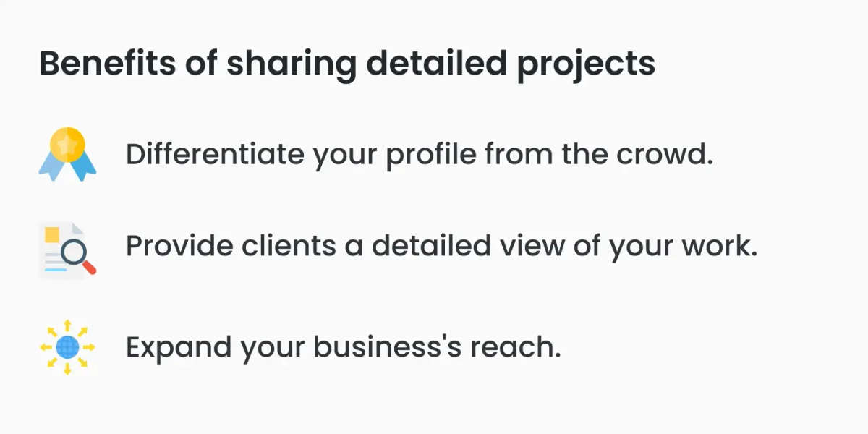Click the heading 'Benefits of sharing detailed projects'
The width and height of the screenshot is (868, 434).
pyautogui.click(x=347, y=64)
